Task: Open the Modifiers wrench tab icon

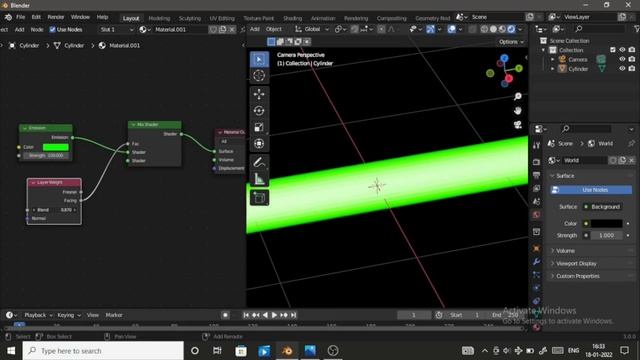Action: (536, 262)
